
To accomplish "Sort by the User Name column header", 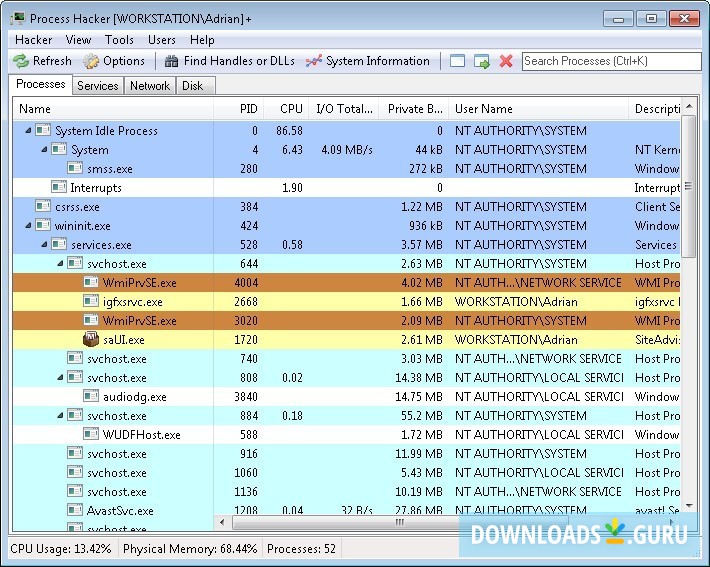I will [x=484, y=109].
